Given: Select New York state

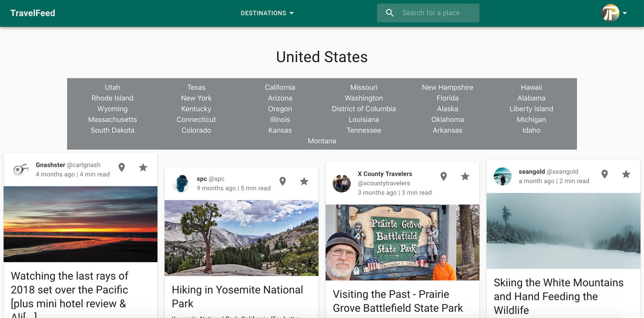Looking at the screenshot, I should 196,98.
